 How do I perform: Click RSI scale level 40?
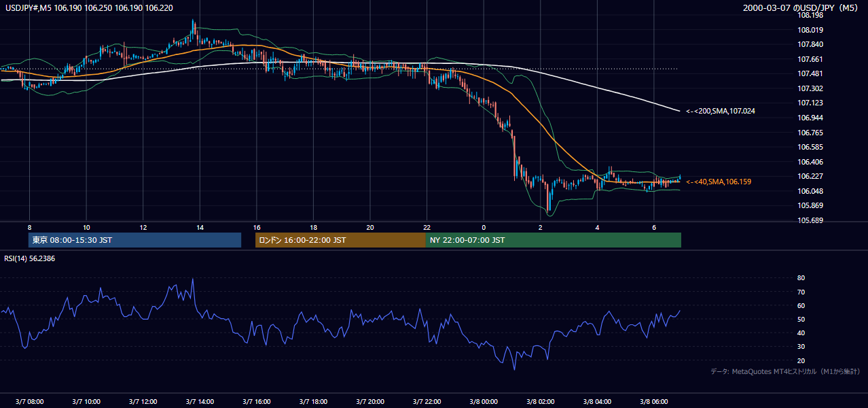801,333
